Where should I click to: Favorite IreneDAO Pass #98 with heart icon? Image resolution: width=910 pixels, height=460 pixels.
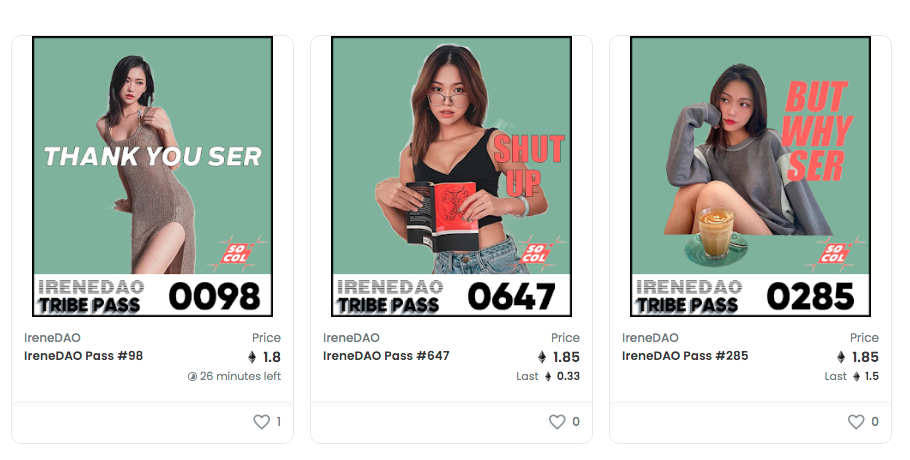(262, 422)
